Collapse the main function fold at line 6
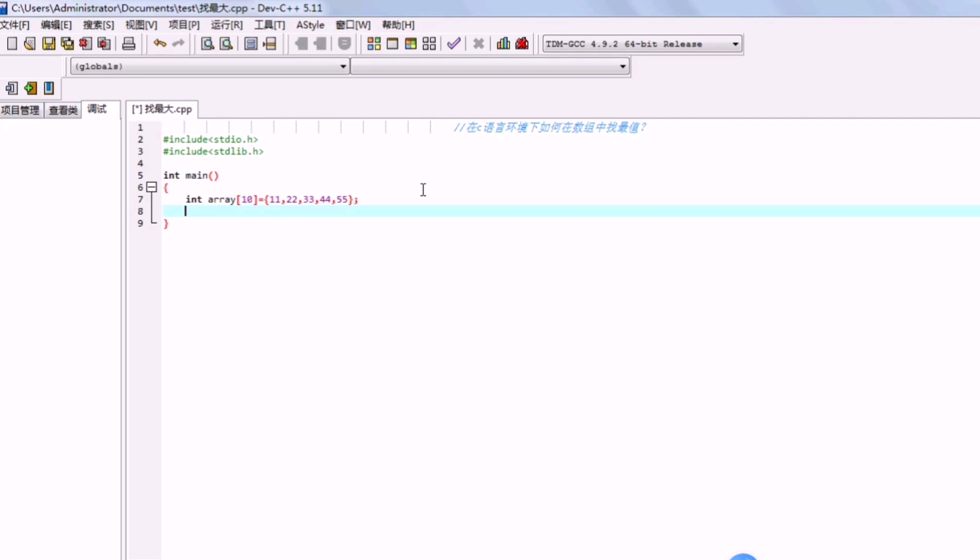980x560 pixels. pyautogui.click(x=151, y=187)
